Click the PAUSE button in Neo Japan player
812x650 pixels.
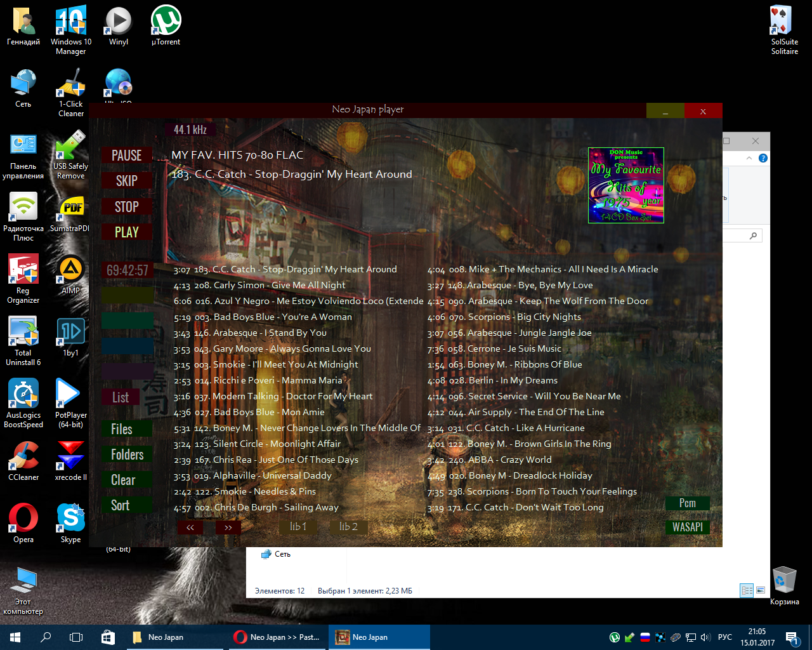[127, 156]
